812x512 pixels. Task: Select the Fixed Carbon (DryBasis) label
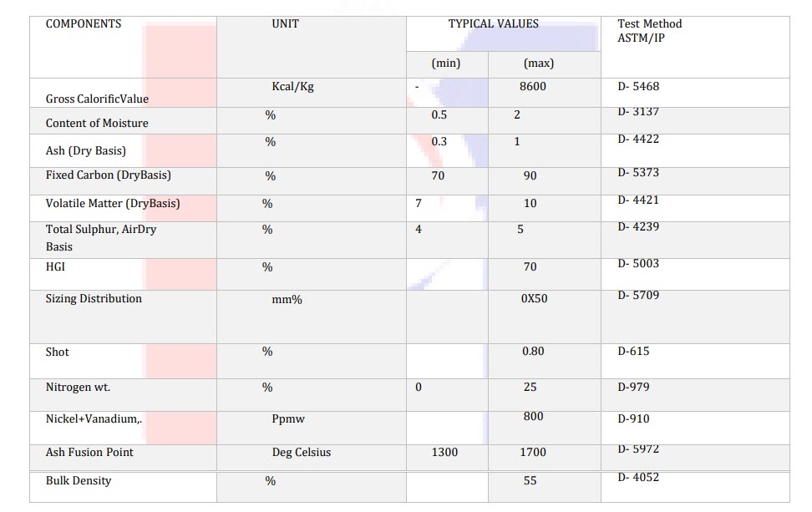pyautogui.click(x=109, y=175)
